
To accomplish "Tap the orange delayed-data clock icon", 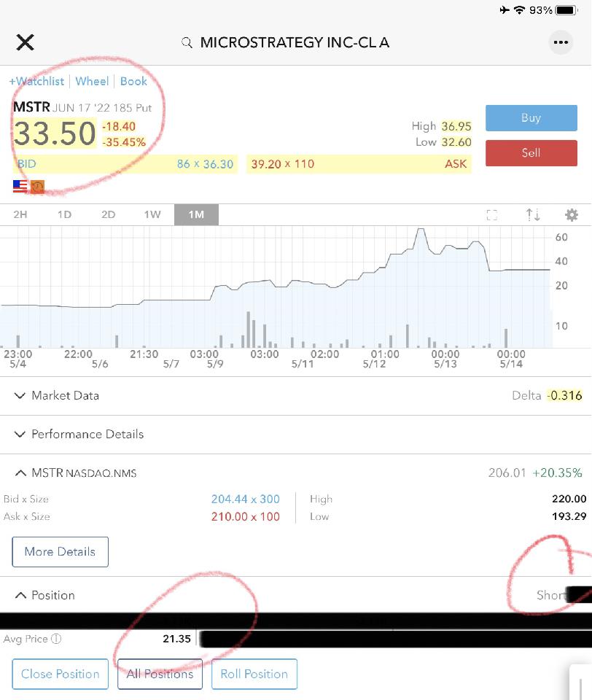I will [37, 187].
